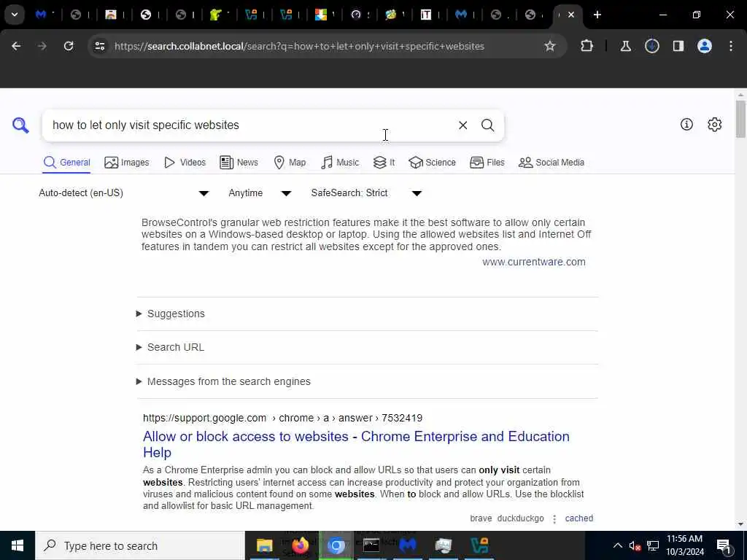Switch to the Music category
The width and height of the screenshot is (747, 560).
(x=340, y=163)
